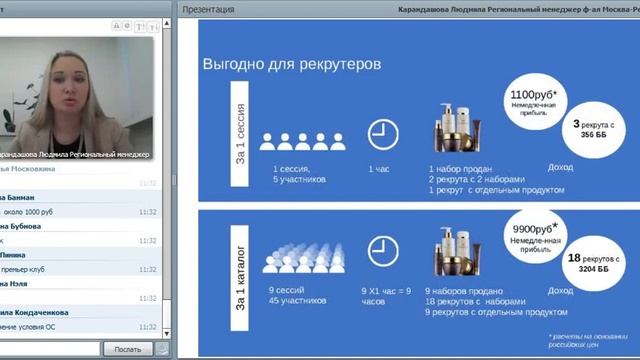
Task: Click the '18 рекрутов с 3204 ББ' circle
Action: [x=593, y=263]
